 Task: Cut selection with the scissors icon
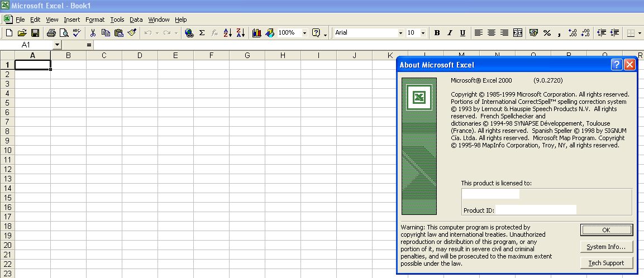pos(93,33)
